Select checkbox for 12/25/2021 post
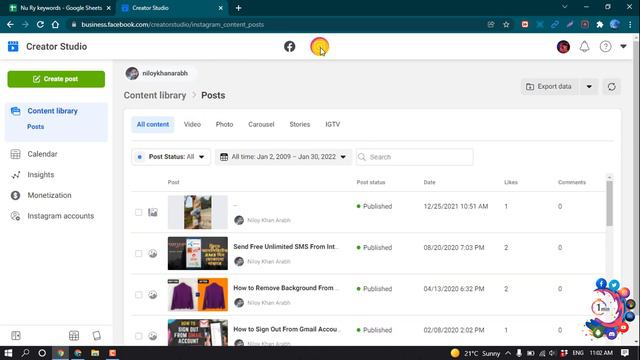The image size is (640, 360). coord(138,212)
